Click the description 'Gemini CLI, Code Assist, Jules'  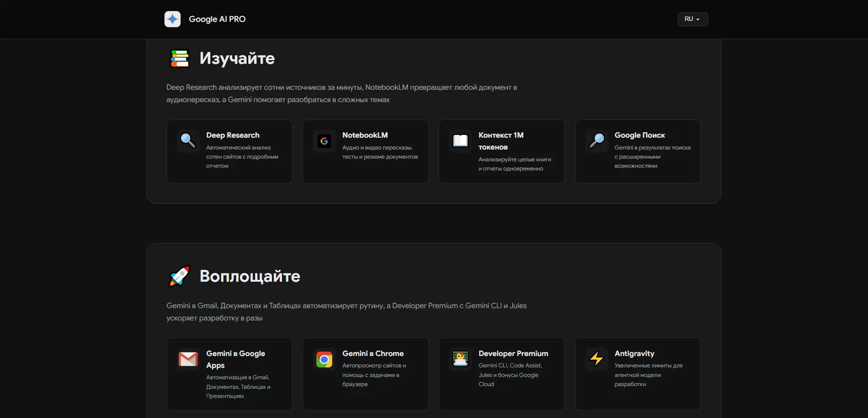tap(510, 375)
